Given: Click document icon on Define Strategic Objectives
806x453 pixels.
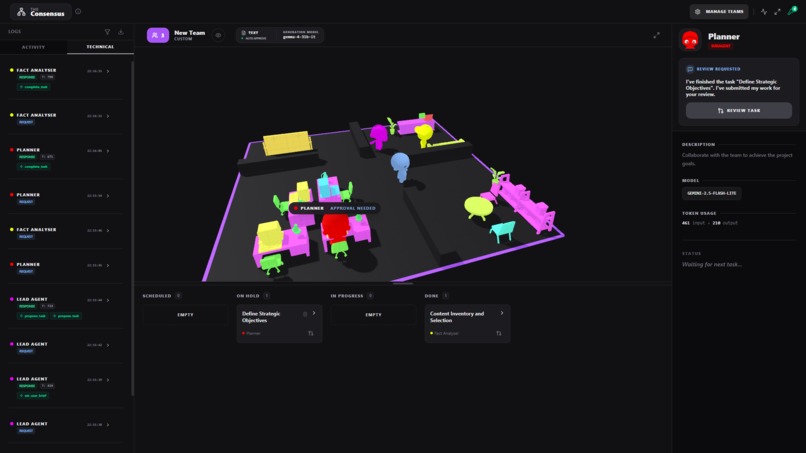Looking at the screenshot, I should 305,314.
